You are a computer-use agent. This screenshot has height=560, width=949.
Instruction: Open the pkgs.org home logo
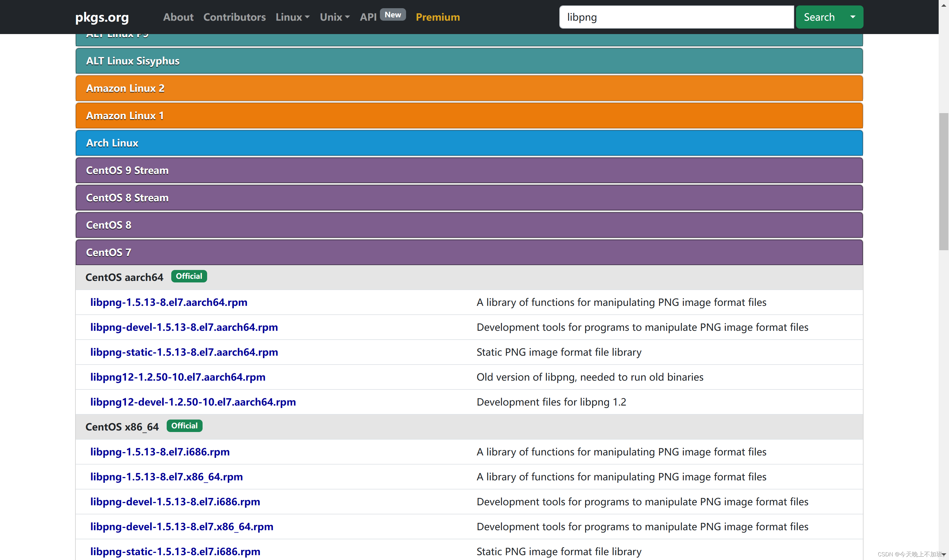tap(102, 17)
